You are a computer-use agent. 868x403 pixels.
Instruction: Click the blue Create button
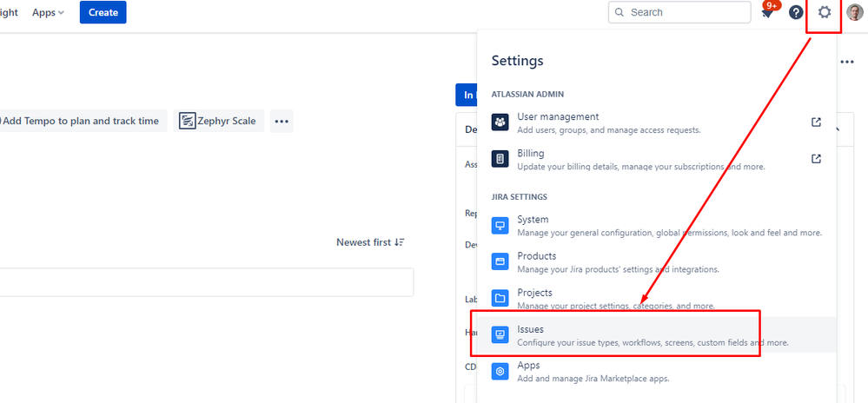click(x=103, y=12)
